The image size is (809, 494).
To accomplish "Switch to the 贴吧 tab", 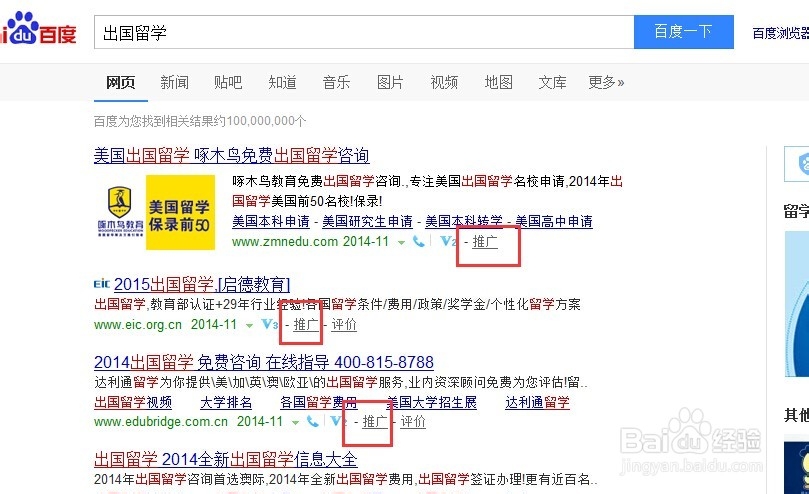I will [228, 82].
